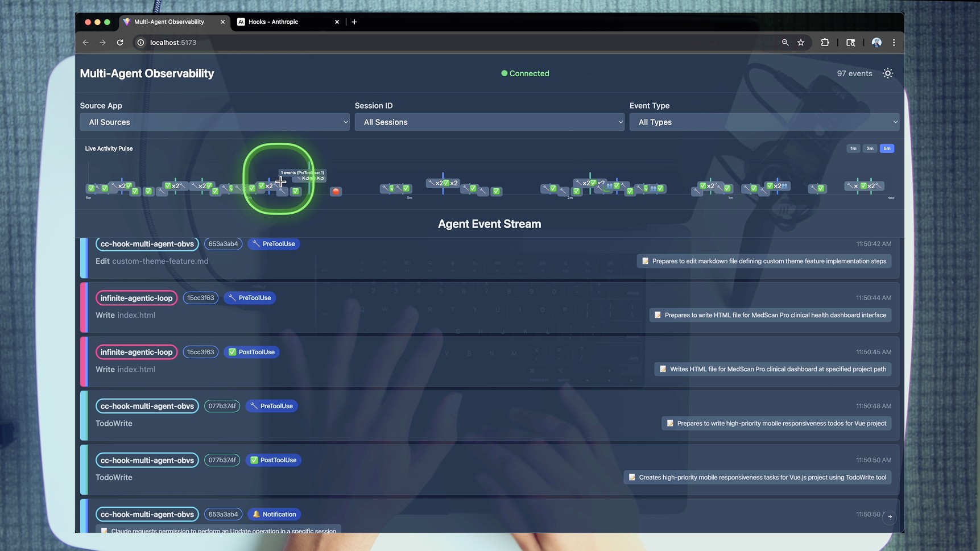This screenshot has width=980, height=551.
Task: Select the 5m time range toggle
Action: tap(887, 148)
